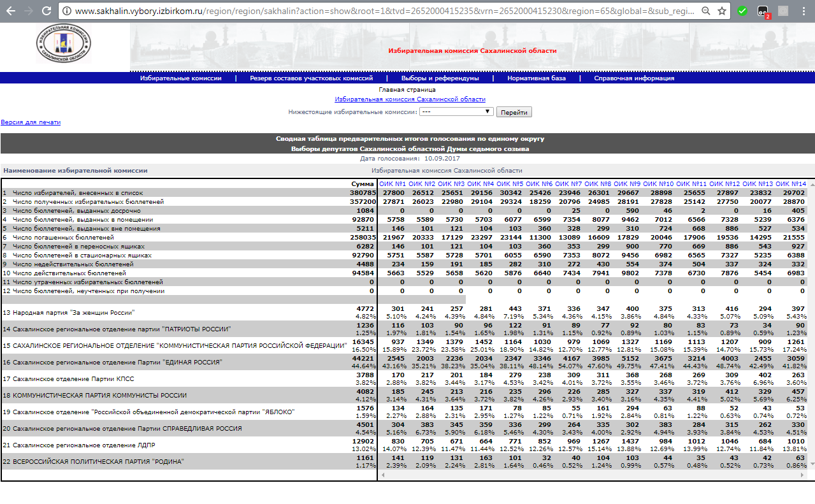
Task: Click the browser back arrow
Action: tap(11, 11)
